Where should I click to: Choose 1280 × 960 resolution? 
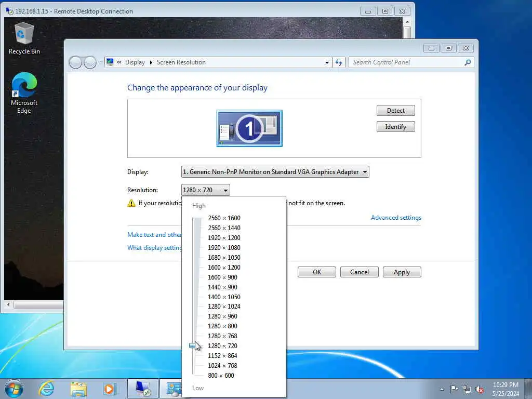(222, 316)
